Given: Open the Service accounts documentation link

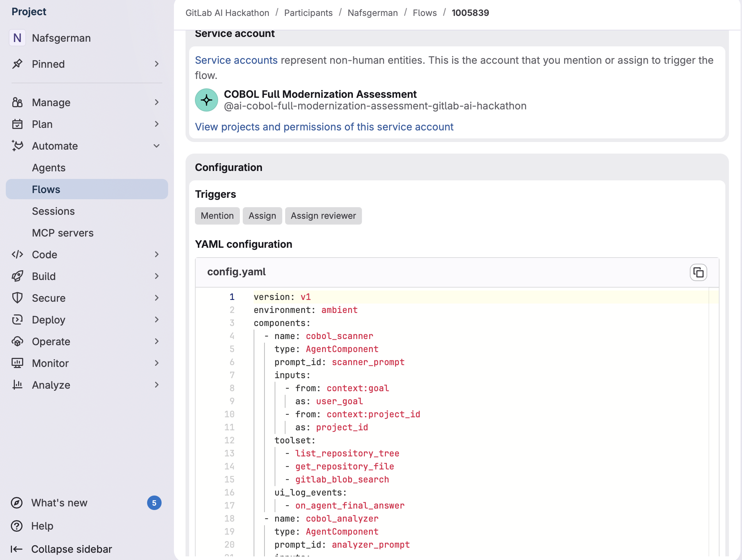Looking at the screenshot, I should pos(236,60).
